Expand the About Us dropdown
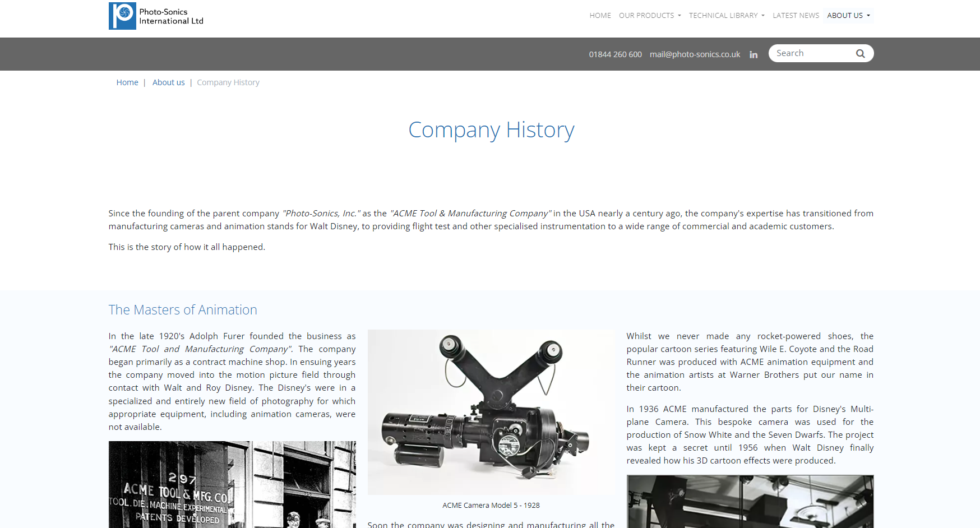 (848, 16)
